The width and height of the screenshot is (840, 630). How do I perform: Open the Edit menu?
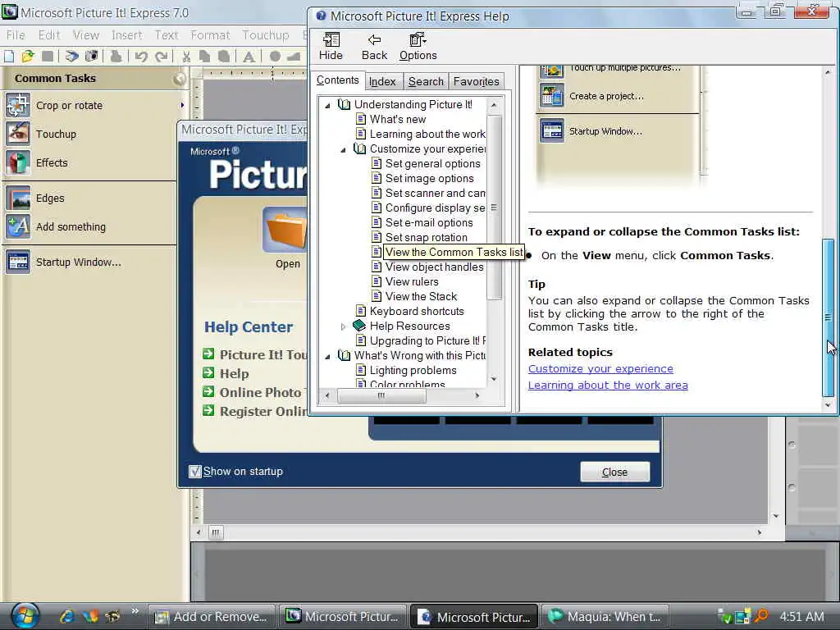point(48,34)
